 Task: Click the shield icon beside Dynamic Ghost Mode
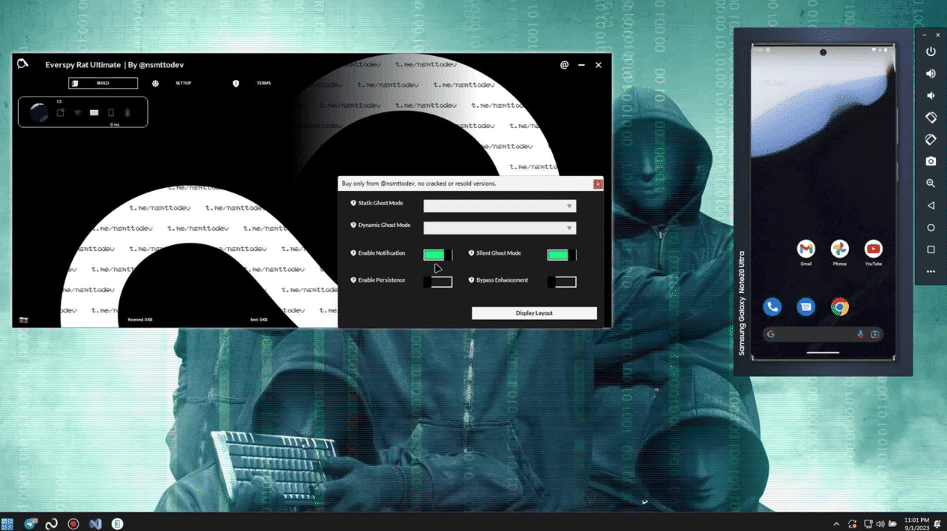click(x=353, y=225)
